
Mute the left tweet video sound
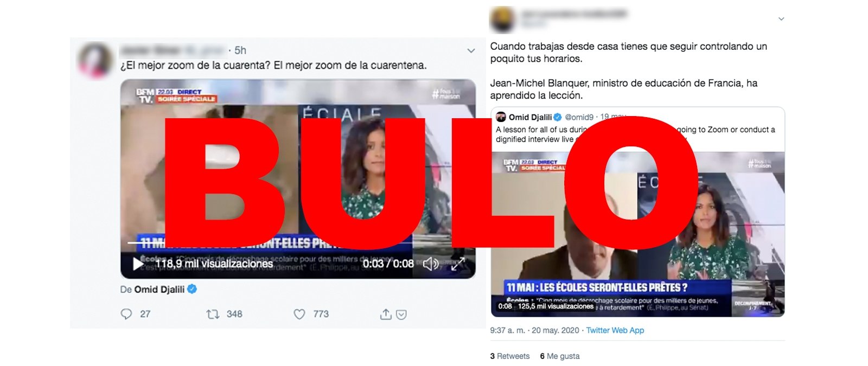click(x=431, y=264)
